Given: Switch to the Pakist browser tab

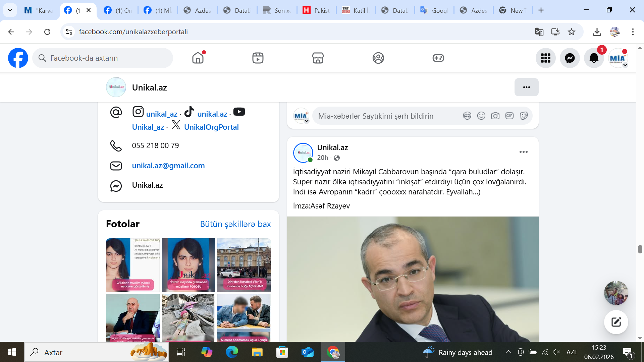Looking at the screenshot, I should pyautogui.click(x=316, y=10).
